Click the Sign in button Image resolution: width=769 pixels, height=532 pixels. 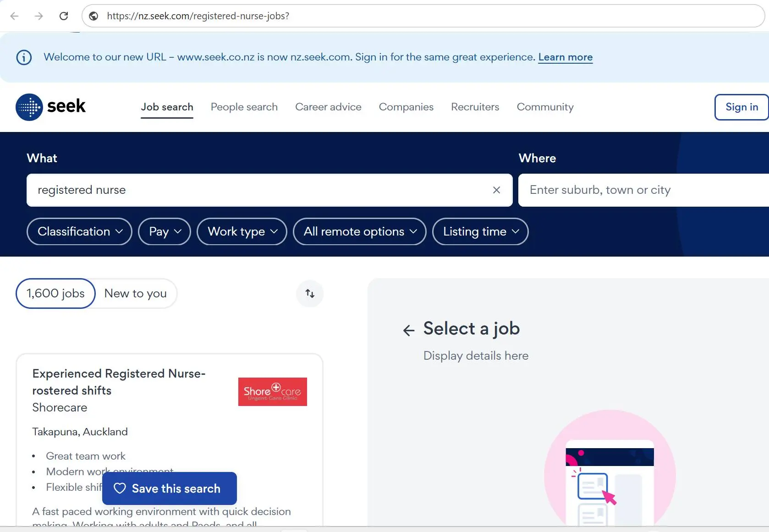(x=741, y=107)
